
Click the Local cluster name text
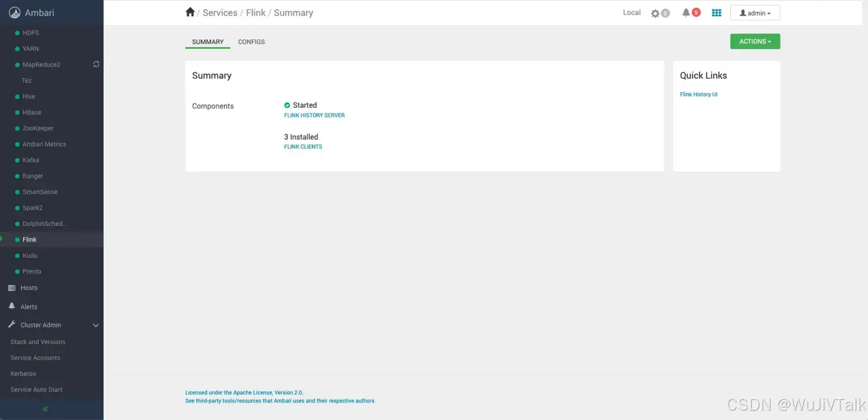pos(632,13)
